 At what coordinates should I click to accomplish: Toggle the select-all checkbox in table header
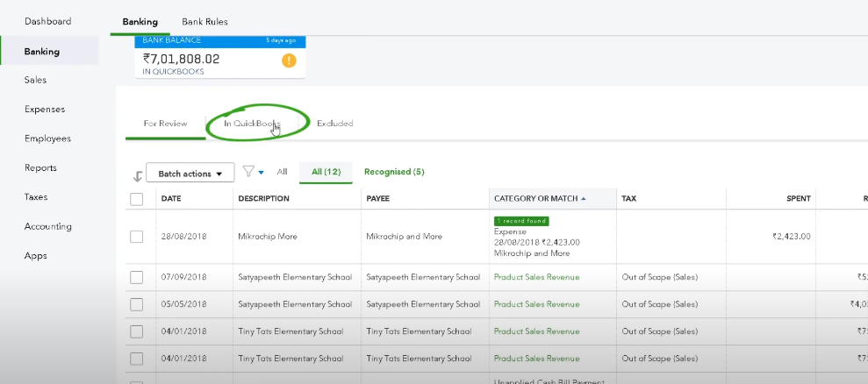pyautogui.click(x=136, y=199)
